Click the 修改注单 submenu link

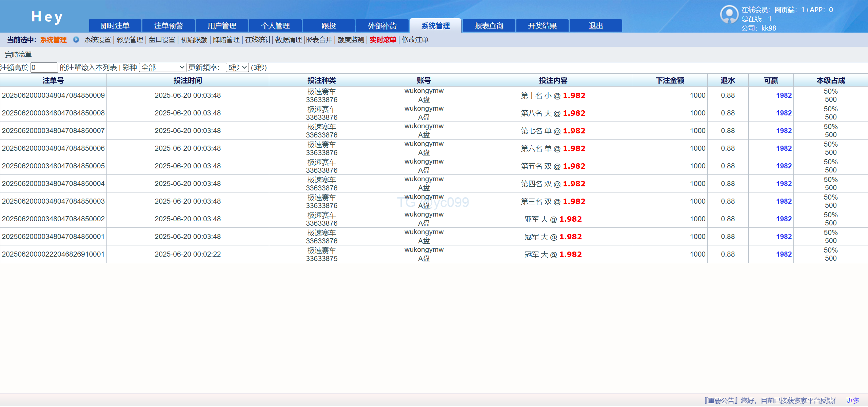[x=415, y=40]
